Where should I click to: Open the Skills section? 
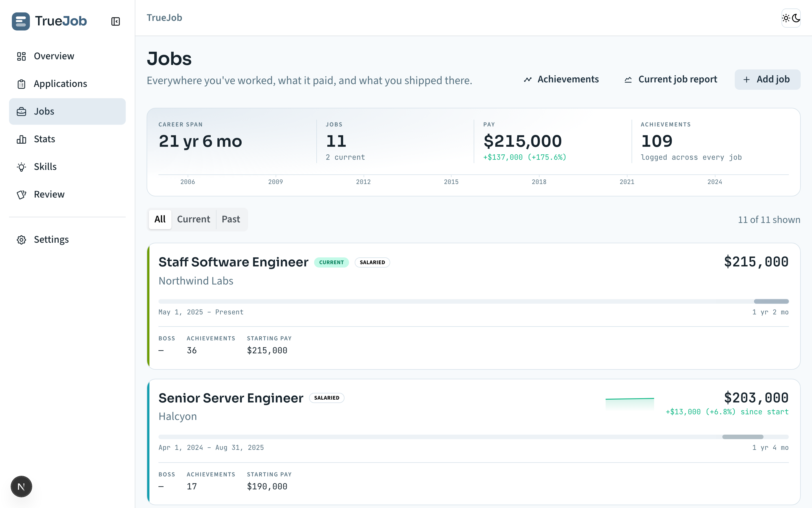67,167
